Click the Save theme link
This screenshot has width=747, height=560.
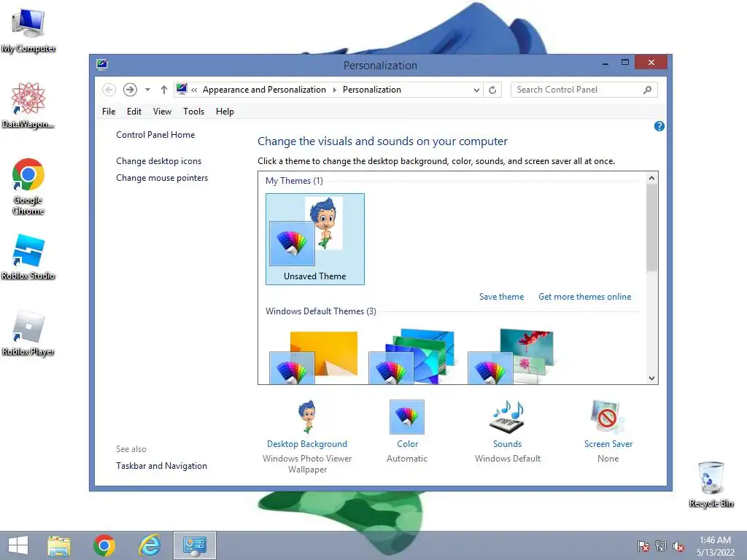[501, 297]
